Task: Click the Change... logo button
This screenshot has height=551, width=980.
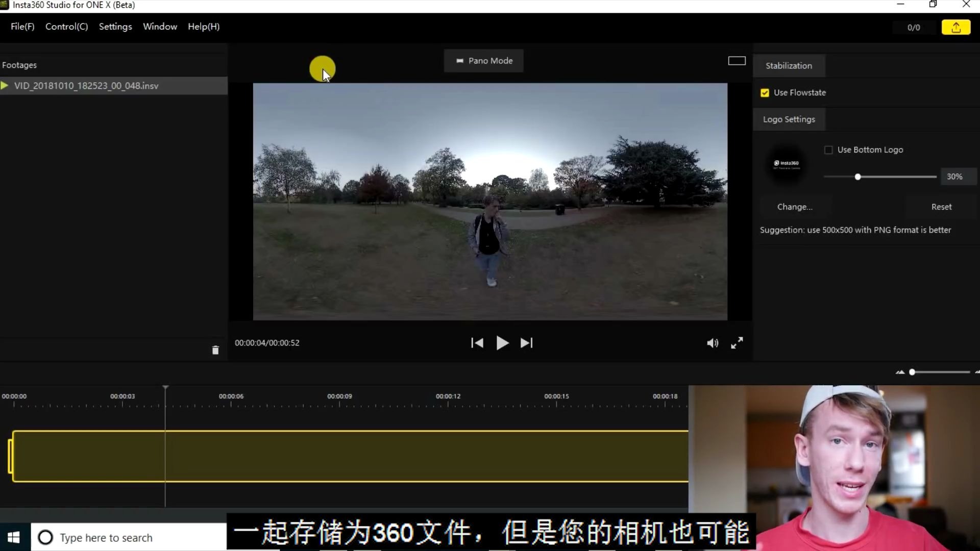Action: coord(795,207)
